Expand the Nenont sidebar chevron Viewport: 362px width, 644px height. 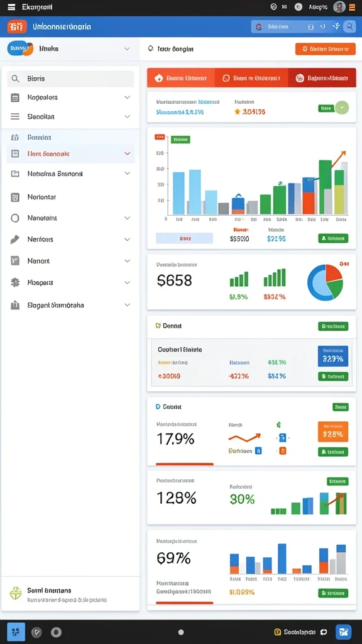click(127, 261)
